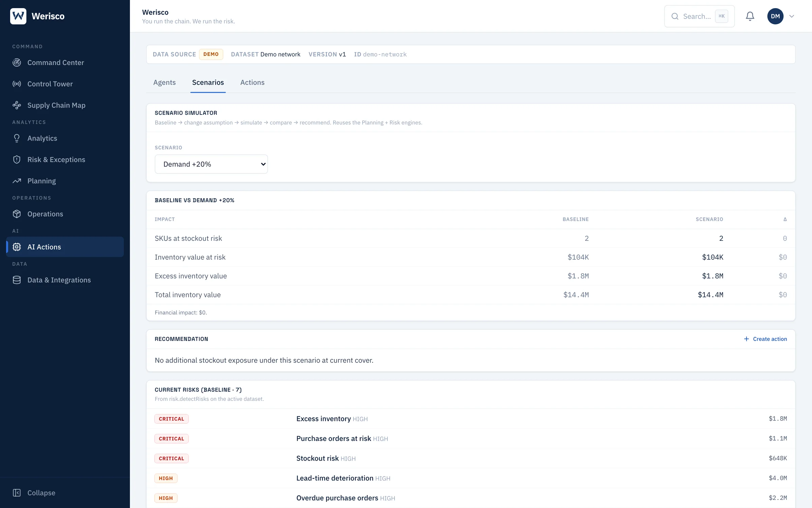
Task: Click the Planning trend-line icon
Action: point(17,181)
